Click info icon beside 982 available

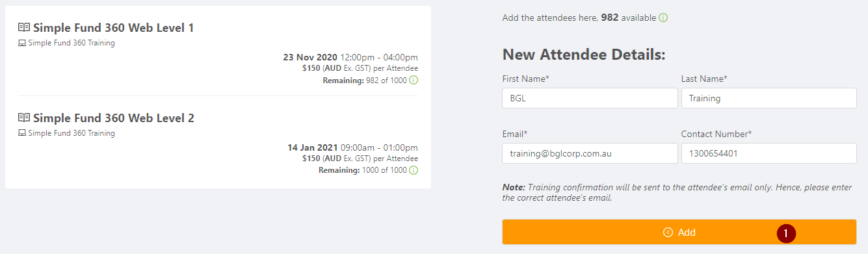pos(663,18)
